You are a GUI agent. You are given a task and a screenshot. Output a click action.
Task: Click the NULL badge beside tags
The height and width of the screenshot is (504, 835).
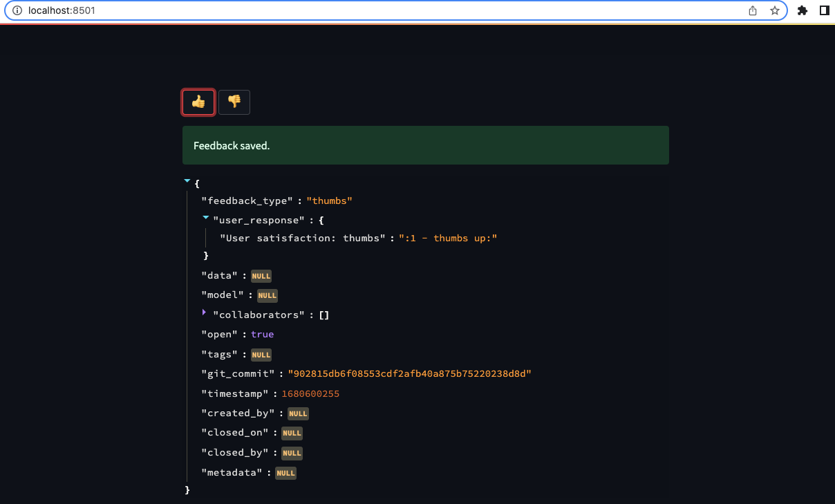261,354
